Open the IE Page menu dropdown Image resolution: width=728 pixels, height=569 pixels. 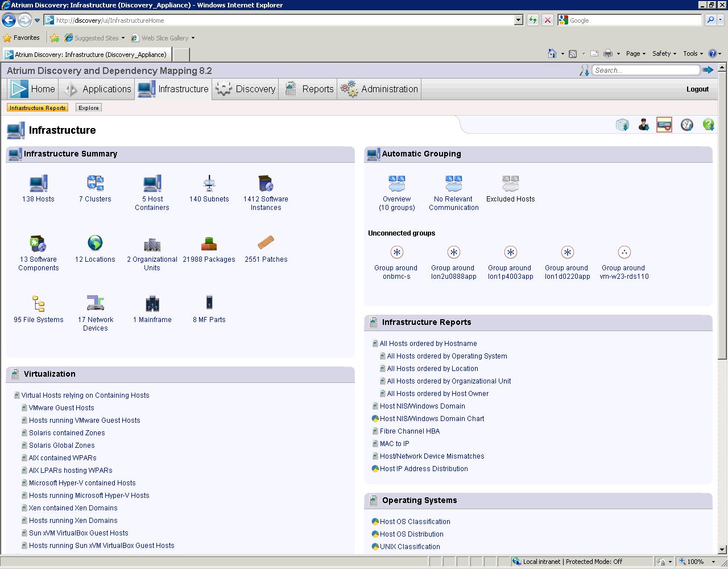coord(636,53)
